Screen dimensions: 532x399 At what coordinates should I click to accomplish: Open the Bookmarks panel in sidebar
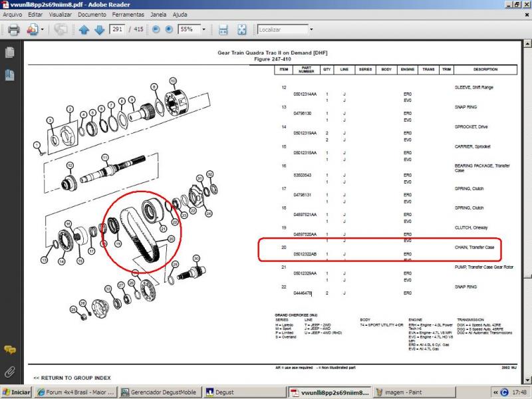pyautogui.click(x=10, y=75)
